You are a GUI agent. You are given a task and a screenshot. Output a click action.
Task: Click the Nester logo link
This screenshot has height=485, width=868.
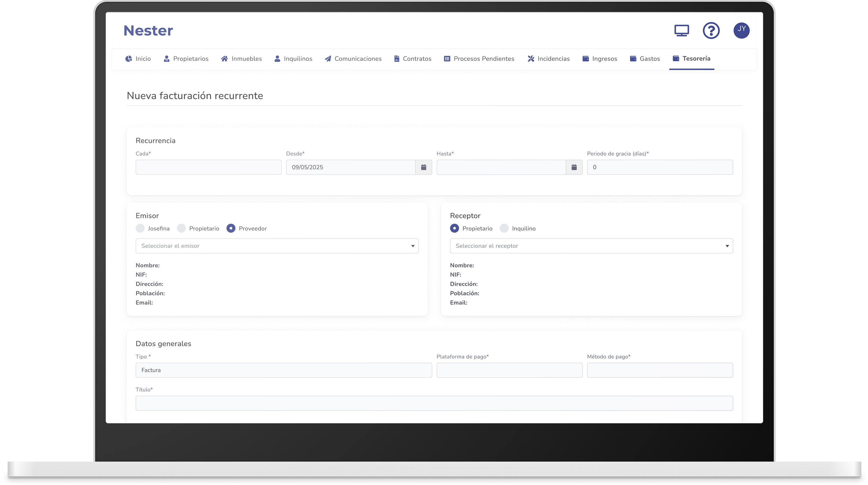point(148,31)
